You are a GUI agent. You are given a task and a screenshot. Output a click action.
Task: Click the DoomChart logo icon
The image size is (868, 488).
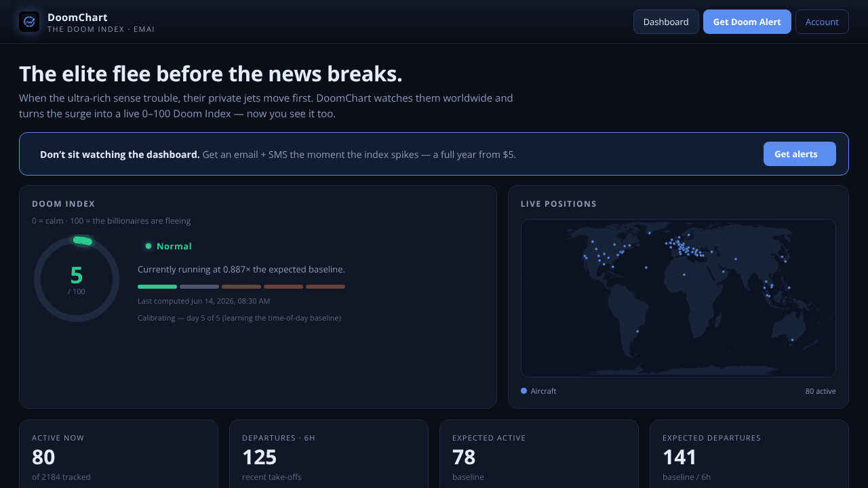coord(29,22)
